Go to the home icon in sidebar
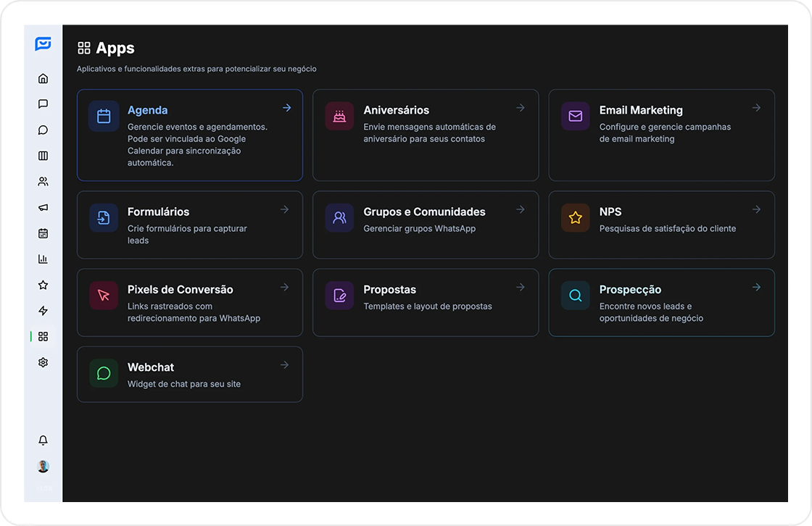 click(x=43, y=78)
